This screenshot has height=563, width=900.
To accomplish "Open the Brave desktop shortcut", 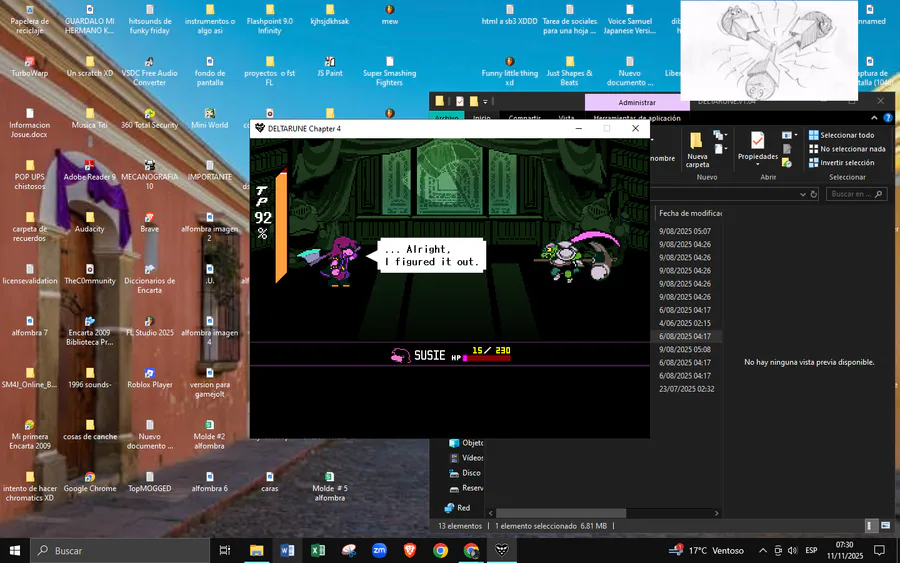I will click(149, 222).
